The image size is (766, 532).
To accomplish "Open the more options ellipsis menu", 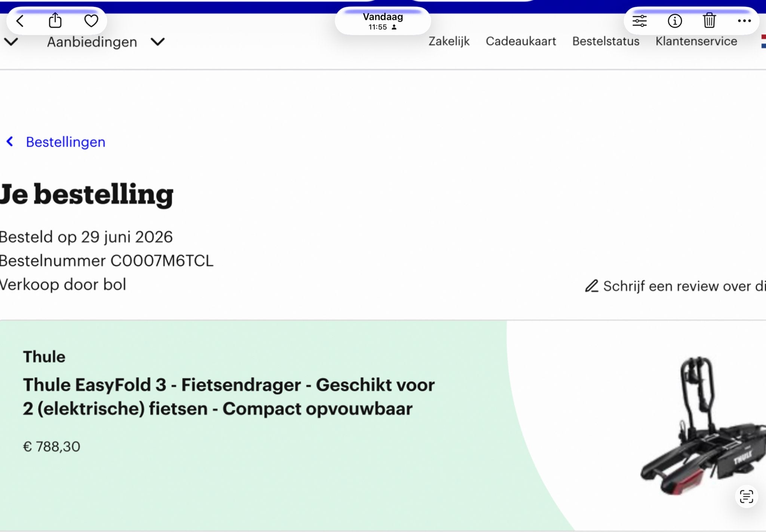I will point(744,21).
